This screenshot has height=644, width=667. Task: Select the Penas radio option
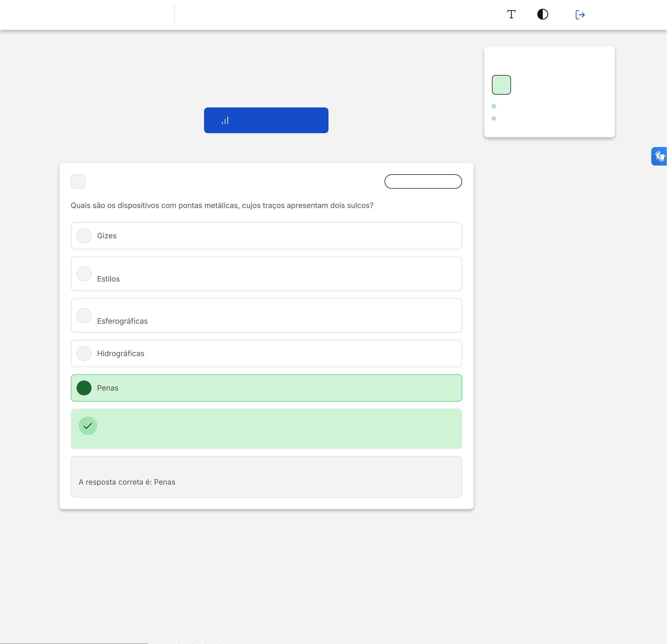84,388
